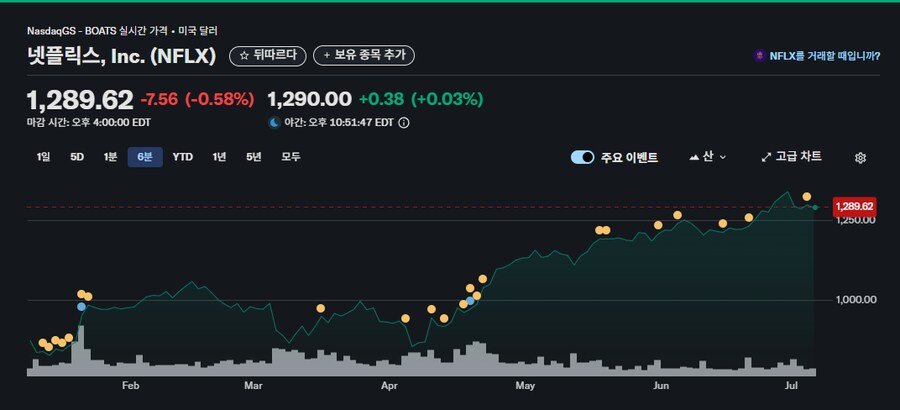Viewport: 900px width, 410px height.
Task: Select the YTD time range
Action: click(x=183, y=157)
